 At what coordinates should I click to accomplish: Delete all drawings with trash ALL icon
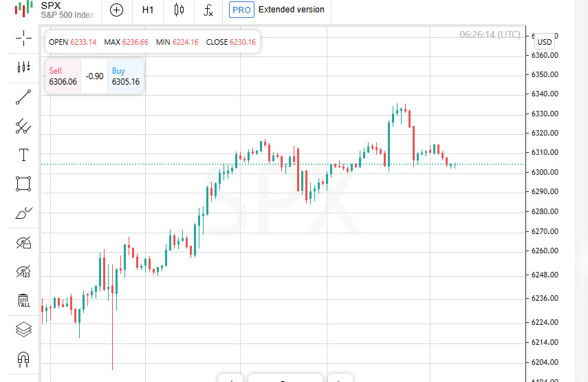(23, 301)
